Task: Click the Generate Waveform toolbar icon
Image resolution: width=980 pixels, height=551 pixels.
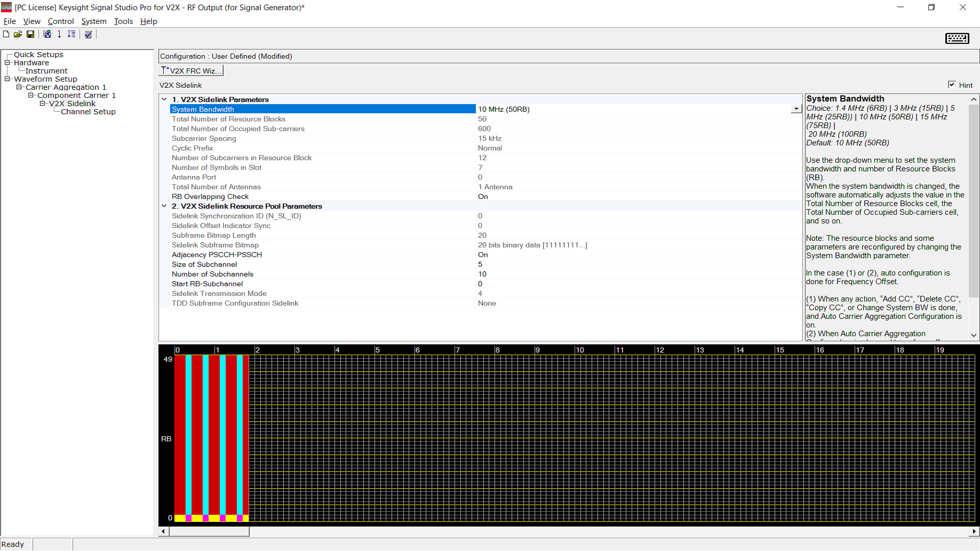Action: coord(47,34)
